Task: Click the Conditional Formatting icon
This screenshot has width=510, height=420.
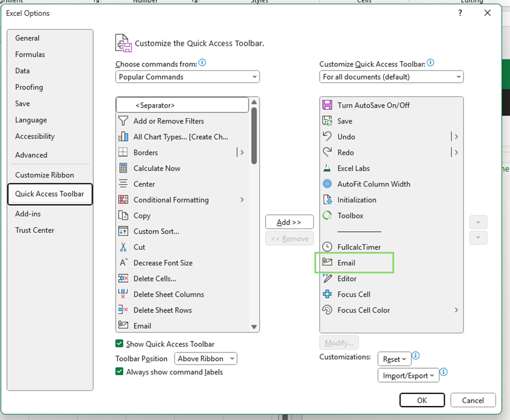Action: pos(123,200)
